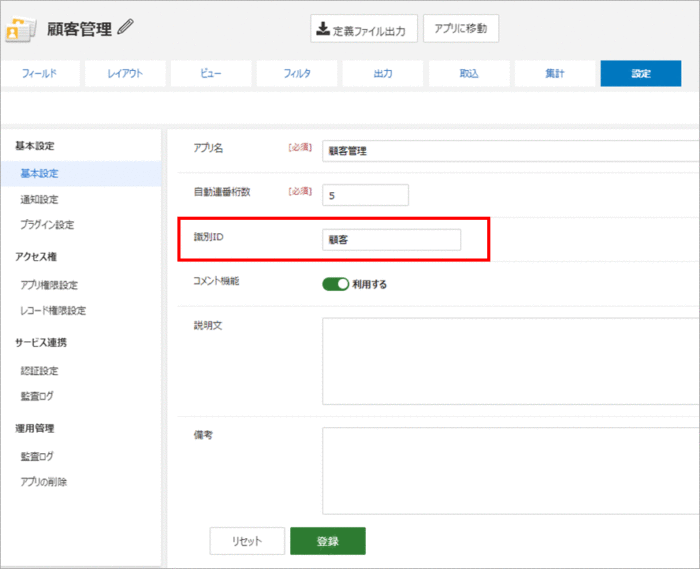
Task: Toggle the コメント機能 switch
Action: [336, 284]
